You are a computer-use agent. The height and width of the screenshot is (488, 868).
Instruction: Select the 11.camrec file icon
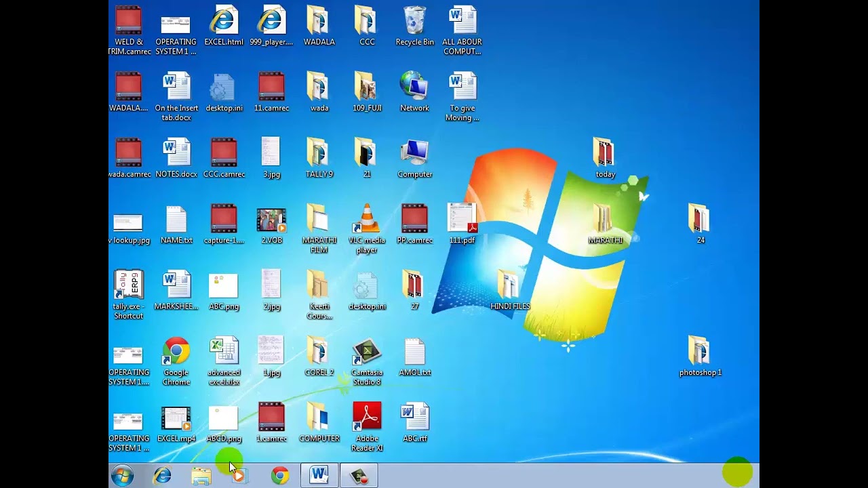coord(271,92)
